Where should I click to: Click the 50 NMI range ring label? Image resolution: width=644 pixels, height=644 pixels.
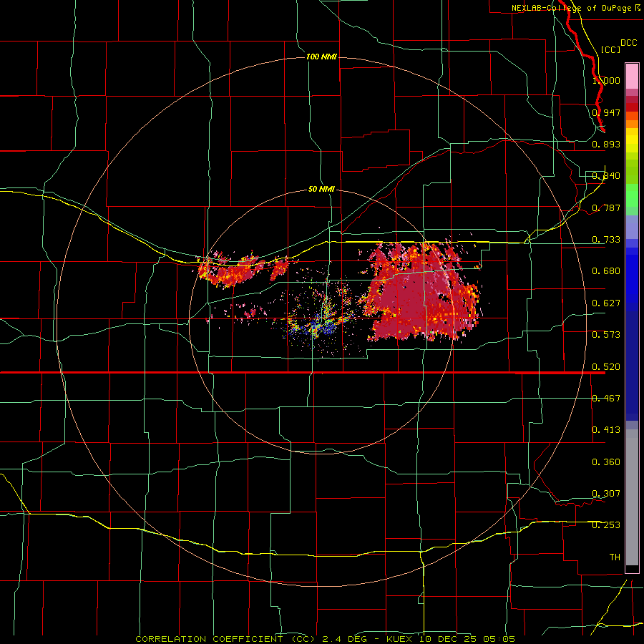click(321, 189)
